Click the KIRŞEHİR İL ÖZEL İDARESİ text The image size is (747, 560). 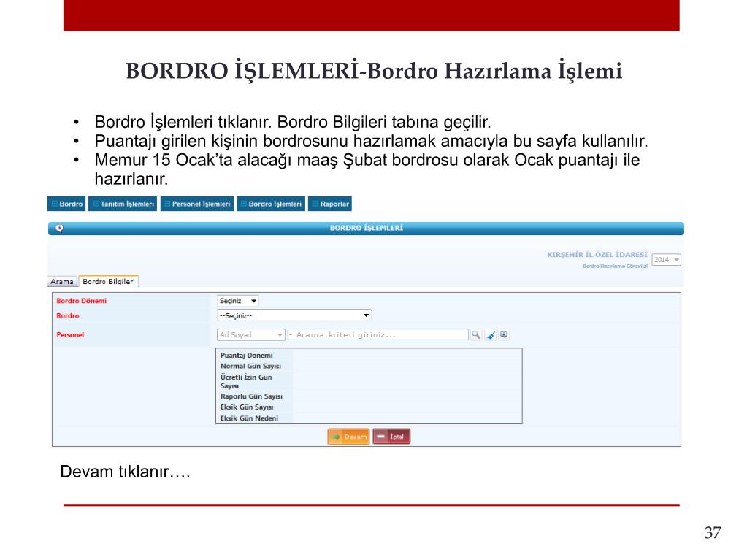coord(597,255)
